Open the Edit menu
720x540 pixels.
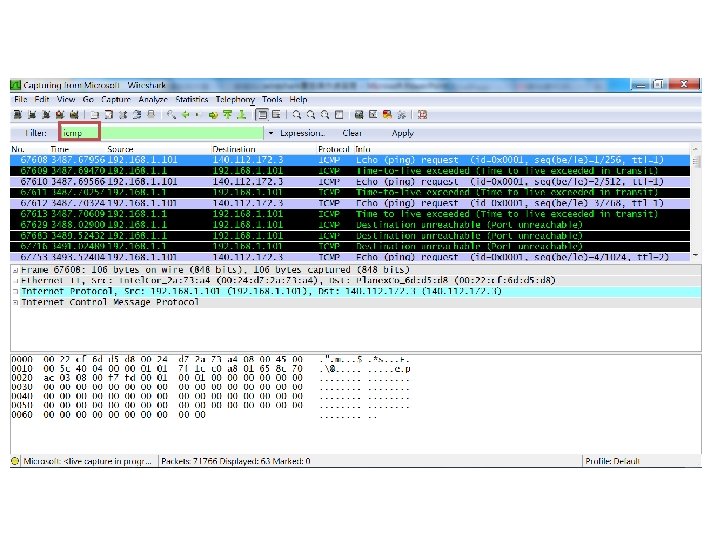42,100
